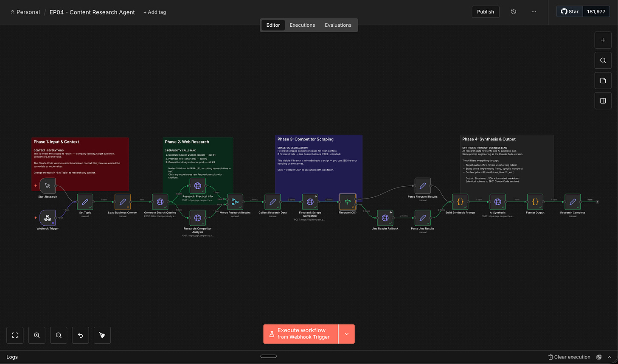The height and width of the screenshot is (364, 618).
Task: Switch to the Executions tab
Action: pyautogui.click(x=302, y=25)
